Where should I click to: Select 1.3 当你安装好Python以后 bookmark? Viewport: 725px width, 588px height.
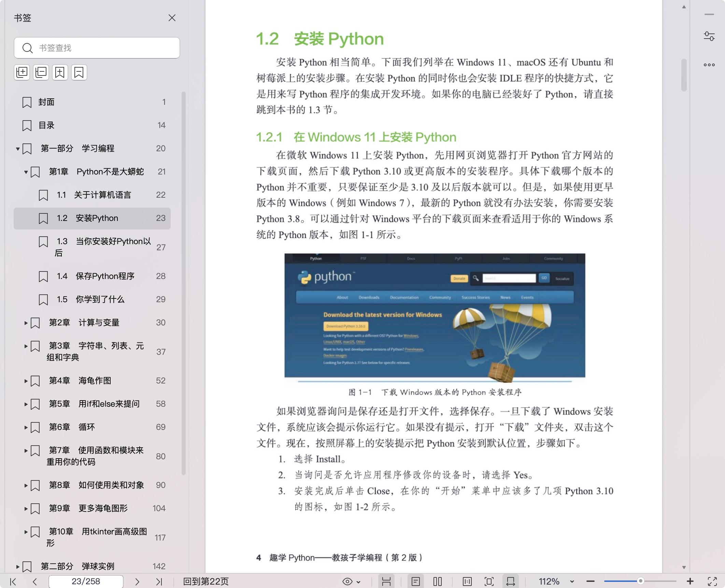(x=92, y=247)
